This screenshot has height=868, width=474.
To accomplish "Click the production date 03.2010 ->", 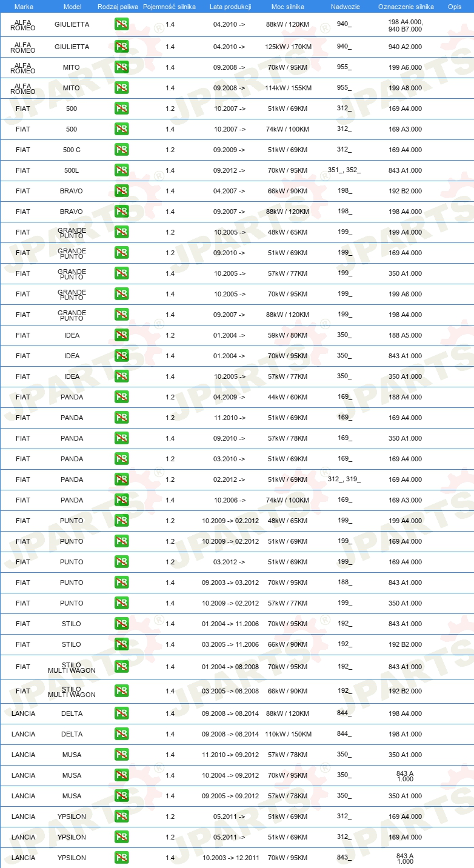I will click(x=230, y=459).
